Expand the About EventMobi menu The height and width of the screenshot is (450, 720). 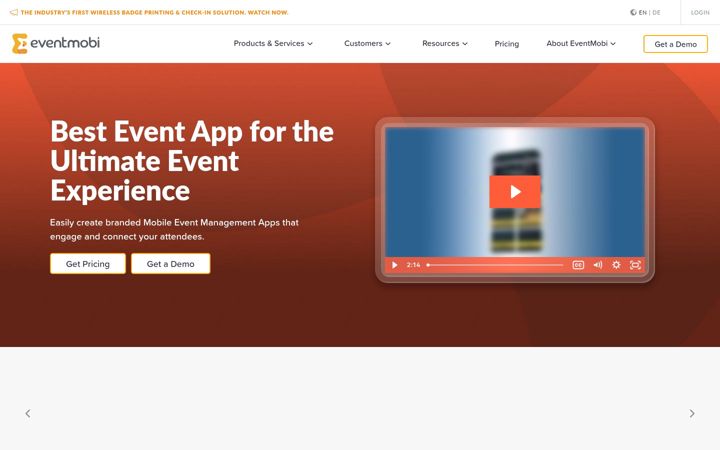point(581,44)
